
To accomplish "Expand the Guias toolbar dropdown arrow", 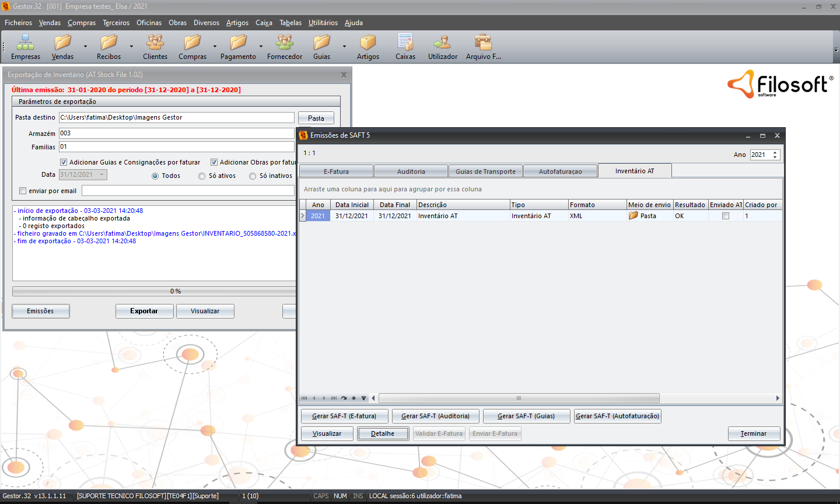I will click(344, 46).
